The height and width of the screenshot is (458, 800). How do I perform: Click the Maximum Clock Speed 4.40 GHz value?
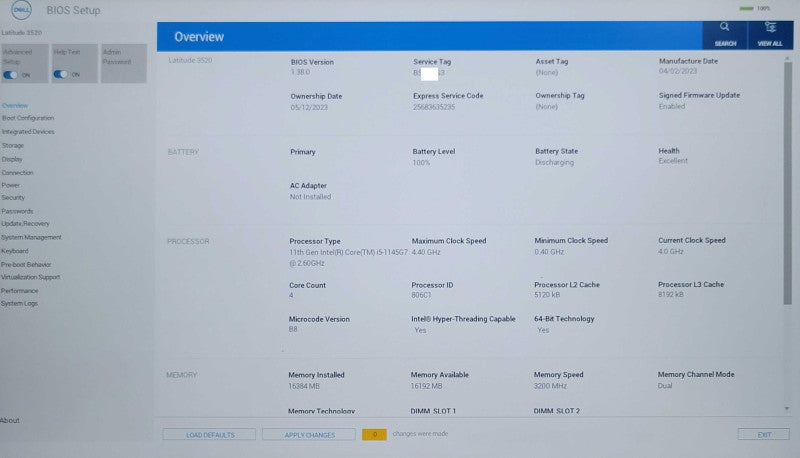426,252
